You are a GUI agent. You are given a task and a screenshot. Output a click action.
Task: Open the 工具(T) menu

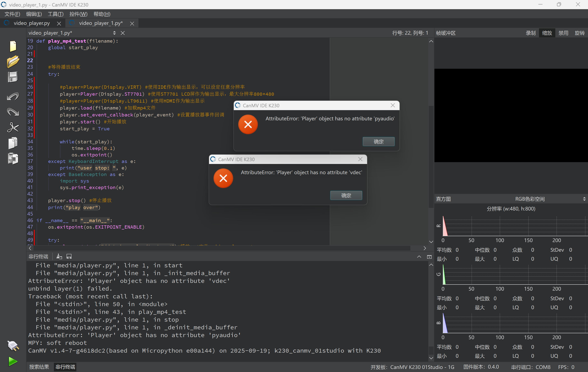pyautogui.click(x=56, y=14)
